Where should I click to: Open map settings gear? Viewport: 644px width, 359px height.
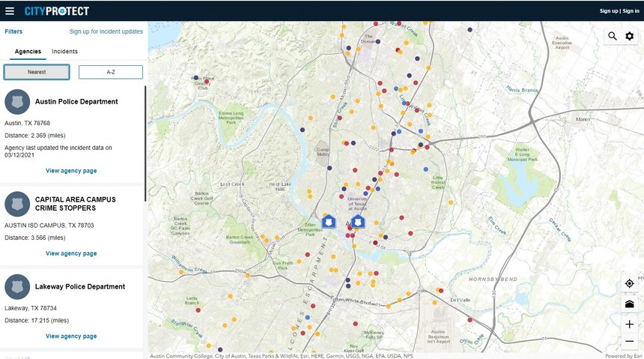629,36
